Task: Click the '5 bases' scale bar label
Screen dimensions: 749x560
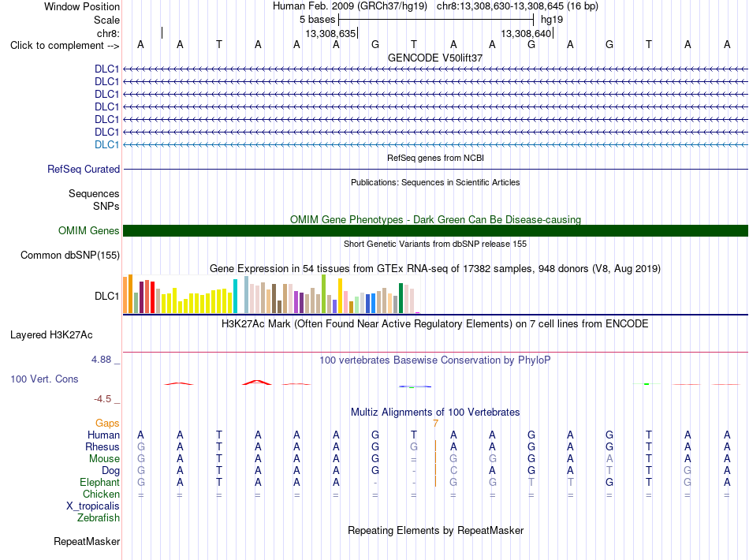Action: (317, 20)
